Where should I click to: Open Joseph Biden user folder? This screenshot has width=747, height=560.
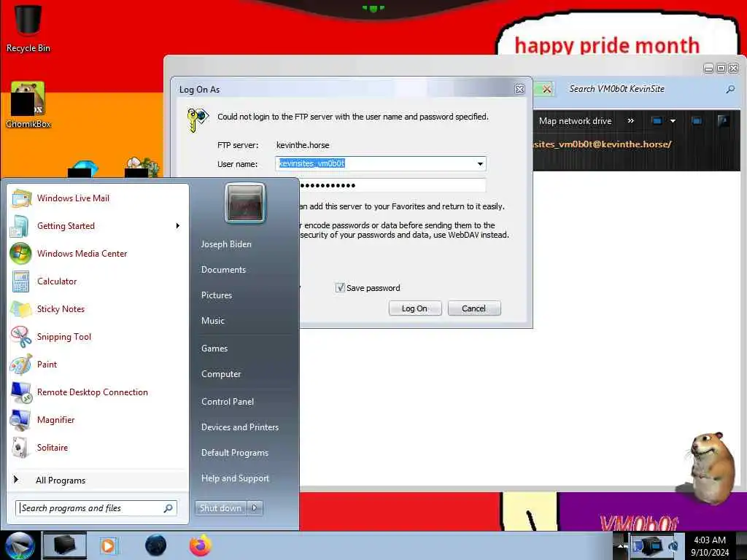(226, 244)
